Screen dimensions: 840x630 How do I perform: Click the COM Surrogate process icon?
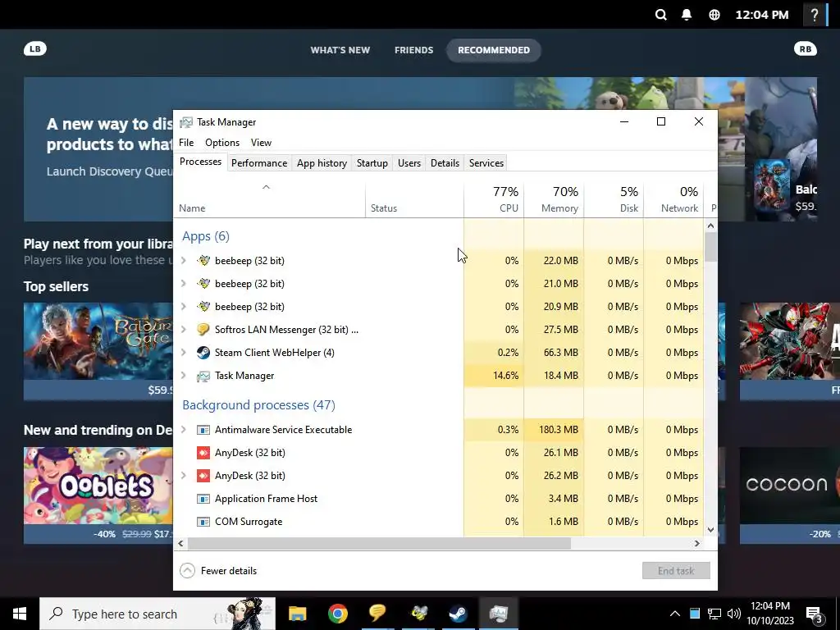pyautogui.click(x=203, y=522)
